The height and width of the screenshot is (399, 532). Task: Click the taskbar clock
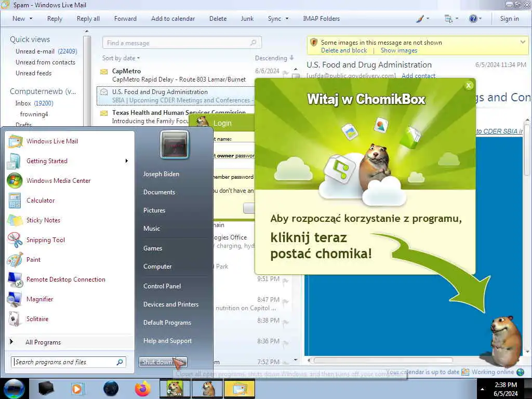point(506,389)
